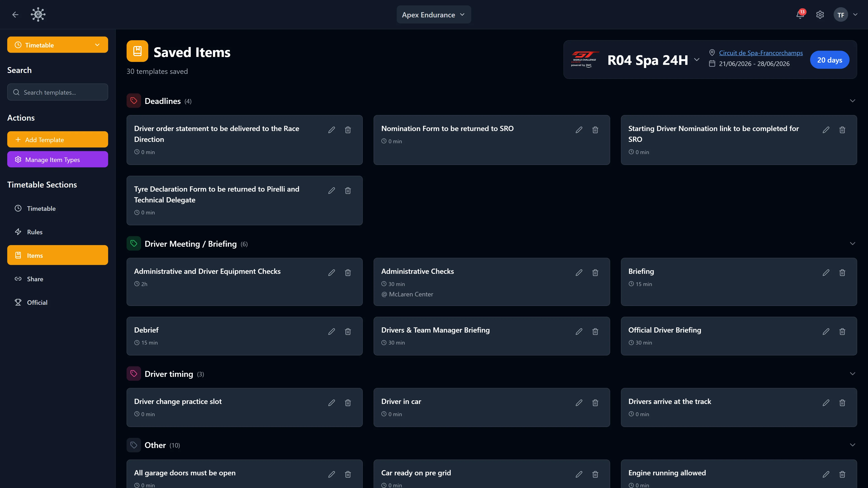The image size is (868, 488).
Task: Click Manage Item Types button
Action: point(58,159)
